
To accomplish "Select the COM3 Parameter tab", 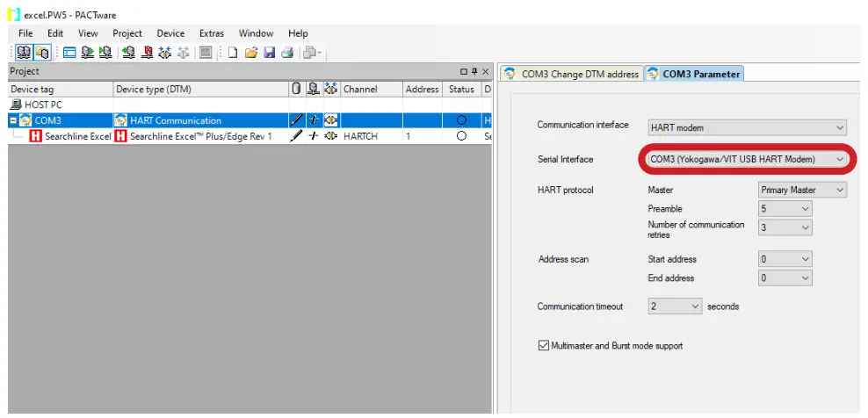I will [695, 74].
